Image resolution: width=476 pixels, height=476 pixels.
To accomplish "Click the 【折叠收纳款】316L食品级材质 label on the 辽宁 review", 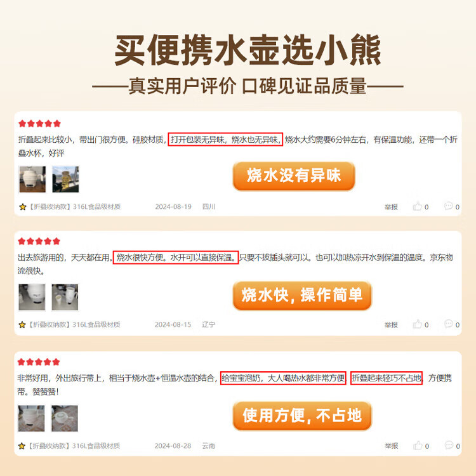I will coord(74,324).
